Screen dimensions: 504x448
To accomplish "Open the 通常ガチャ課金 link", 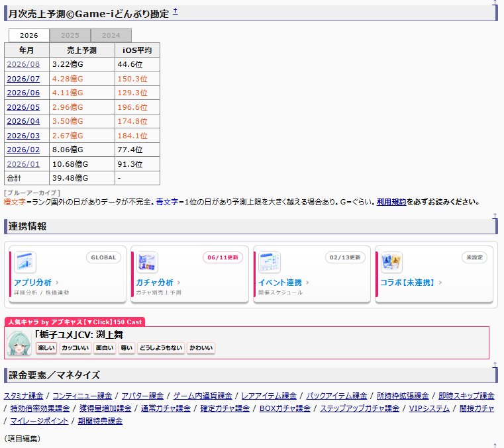I will click(166, 408).
